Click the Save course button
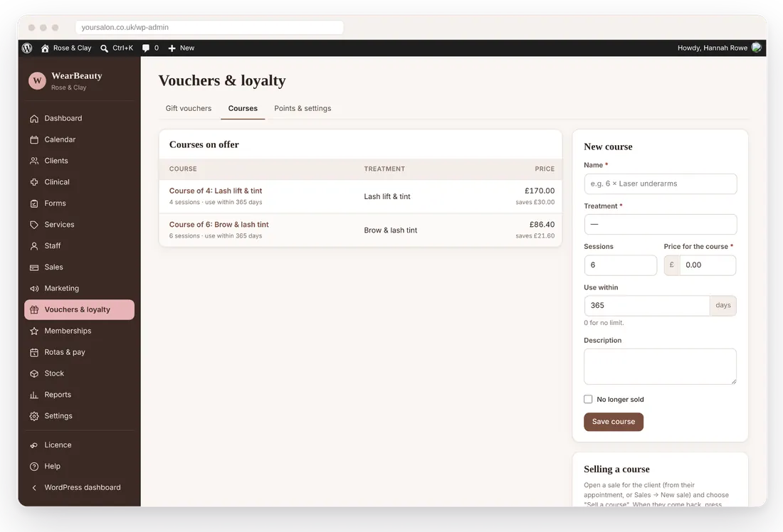The width and height of the screenshot is (783, 532). pos(613,422)
